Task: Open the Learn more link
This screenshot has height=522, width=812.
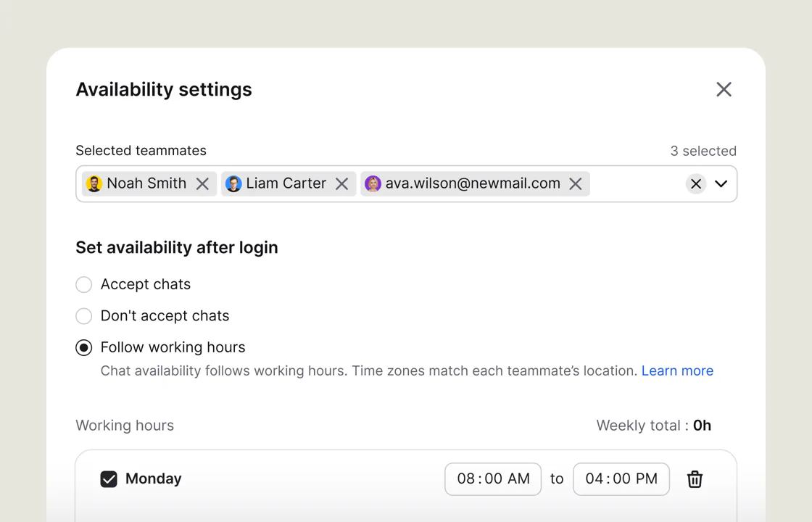Action: 677,370
